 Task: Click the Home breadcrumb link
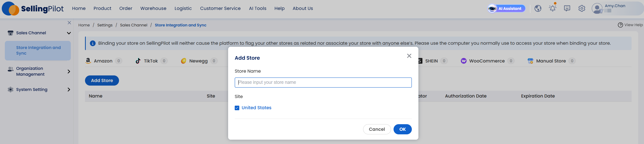84,25
